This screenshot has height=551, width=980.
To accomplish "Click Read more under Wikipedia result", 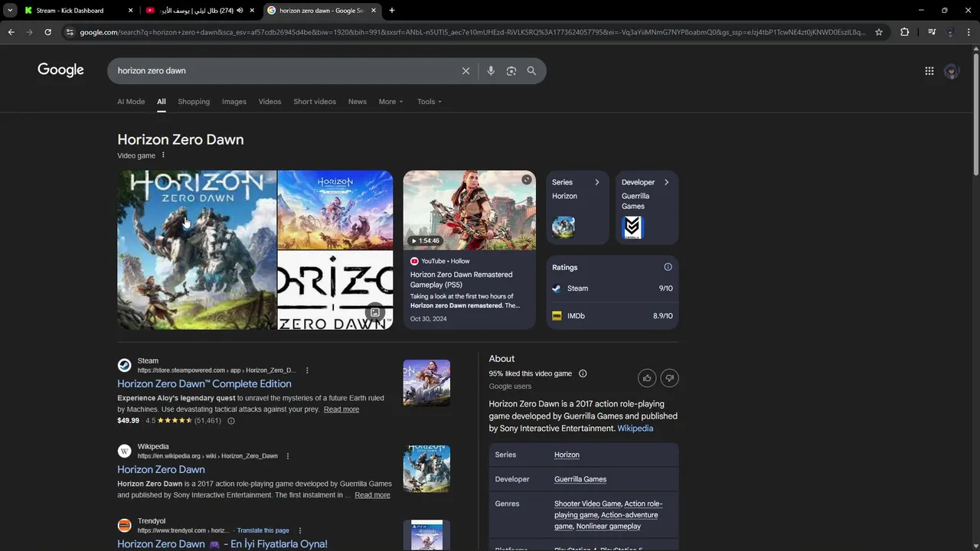I will click(x=372, y=495).
